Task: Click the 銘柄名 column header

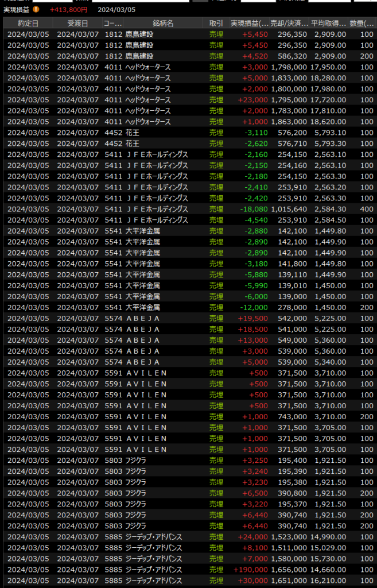Action: point(163,23)
